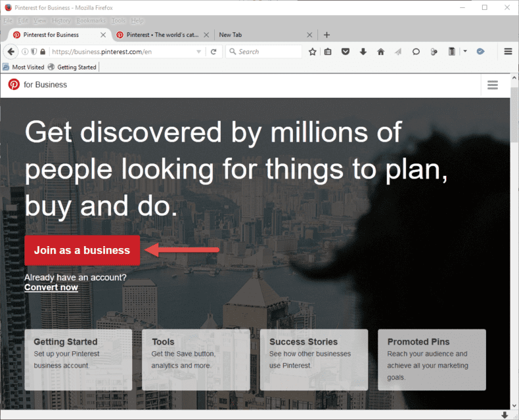Open the Pinterest site navigation menu
This screenshot has height=420, width=519.
click(x=493, y=85)
